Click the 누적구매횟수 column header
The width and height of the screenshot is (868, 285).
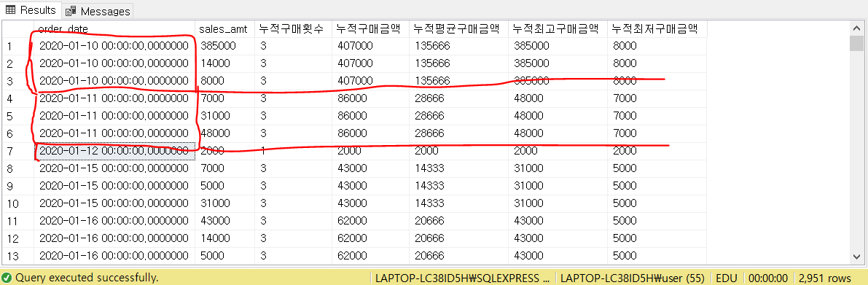pos(293,28)
